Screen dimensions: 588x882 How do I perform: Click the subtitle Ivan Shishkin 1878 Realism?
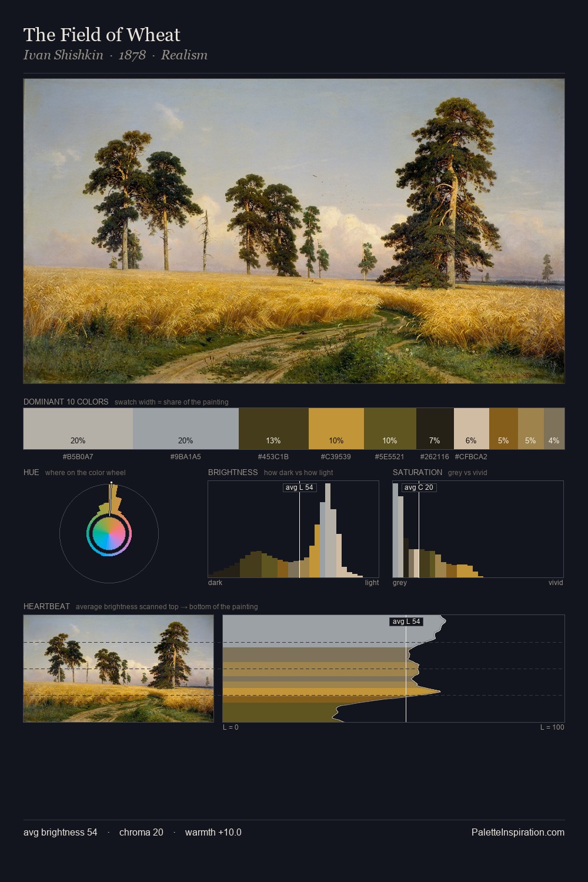115,55
